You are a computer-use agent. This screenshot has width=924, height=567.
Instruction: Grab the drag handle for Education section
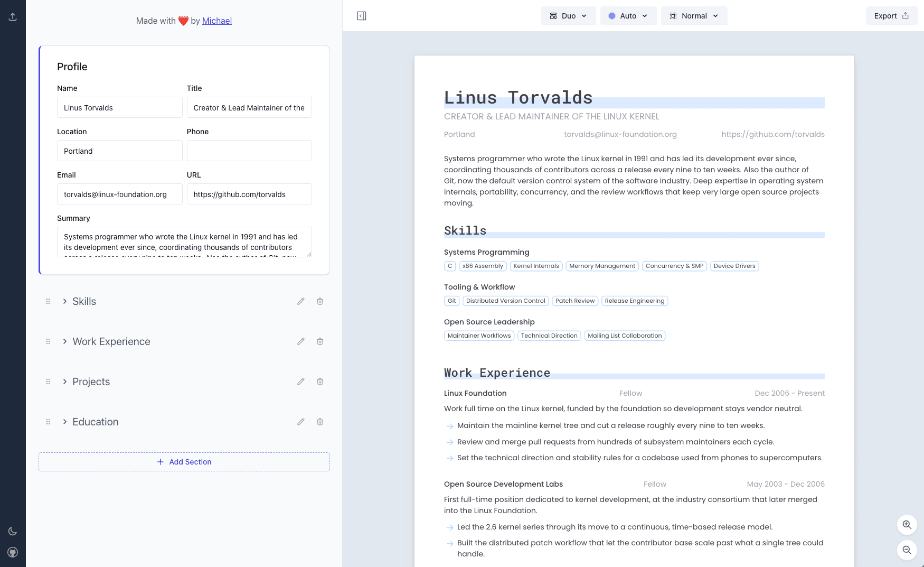click(x=48, y=422)
